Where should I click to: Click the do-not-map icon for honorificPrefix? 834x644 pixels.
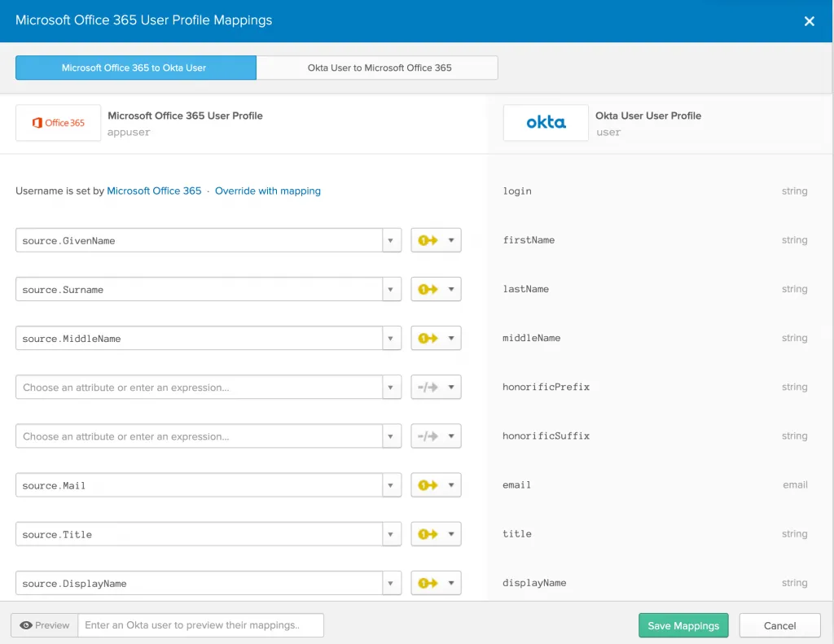click(428, 388)
